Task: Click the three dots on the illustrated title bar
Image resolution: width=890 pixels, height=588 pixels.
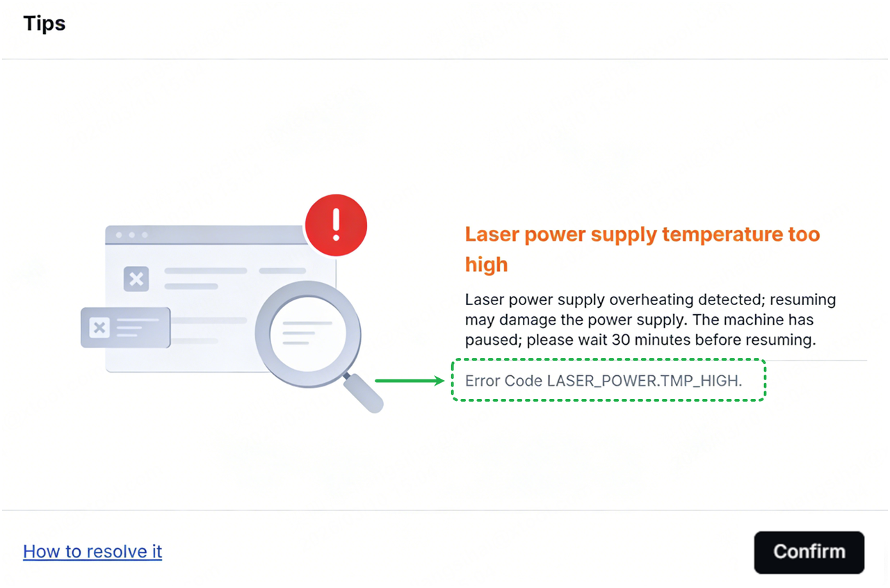Action: click(131, 235)
